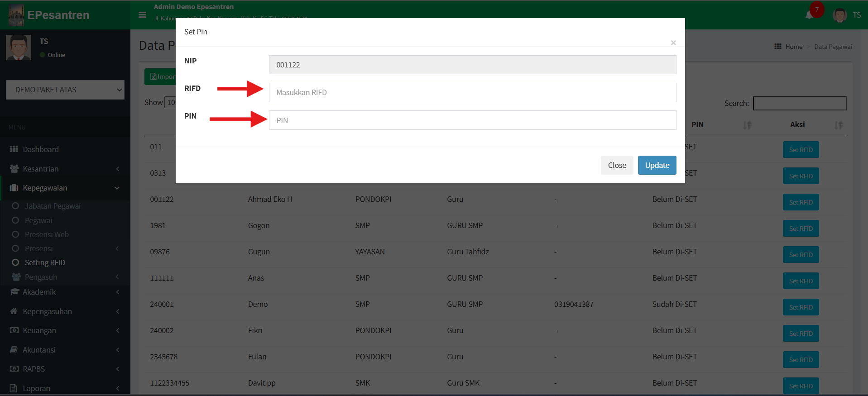Screen dimensions: 868x396
Task: Click the hamburger menu toggle icon
Action: click(x=142, y=15)
